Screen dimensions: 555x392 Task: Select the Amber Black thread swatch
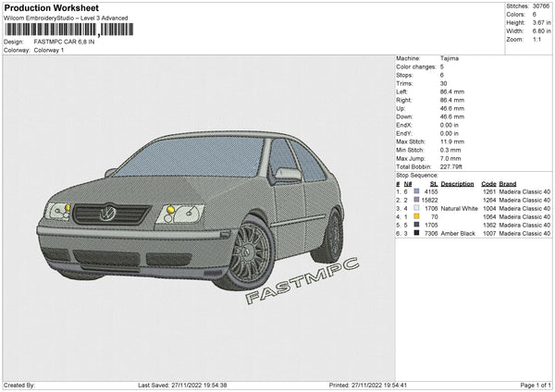(415, 234)
